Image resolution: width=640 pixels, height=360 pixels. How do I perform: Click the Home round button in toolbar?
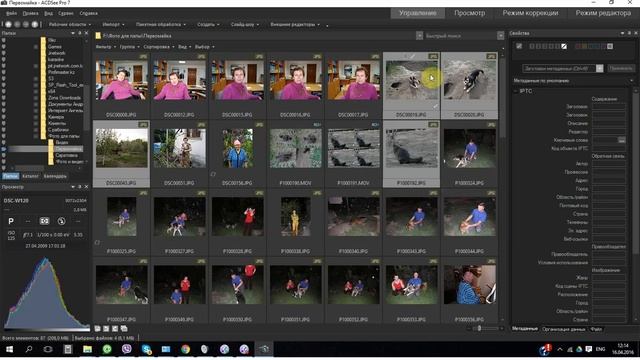coord(8,24)
